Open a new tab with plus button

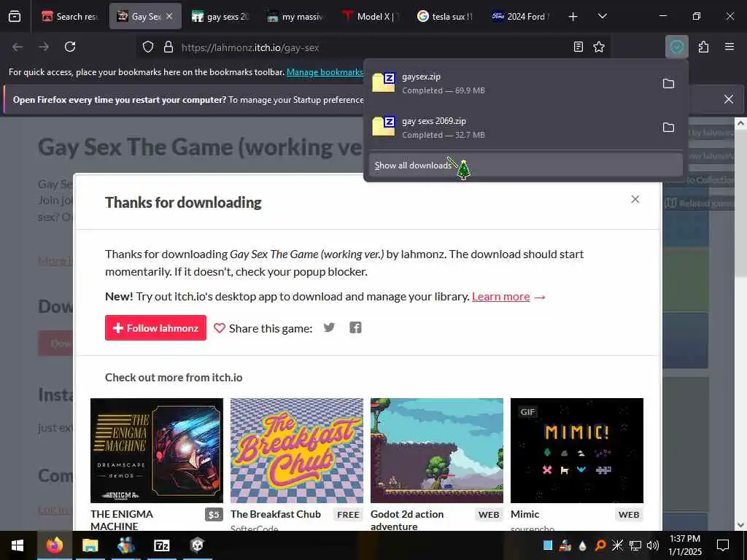(573, 17)
